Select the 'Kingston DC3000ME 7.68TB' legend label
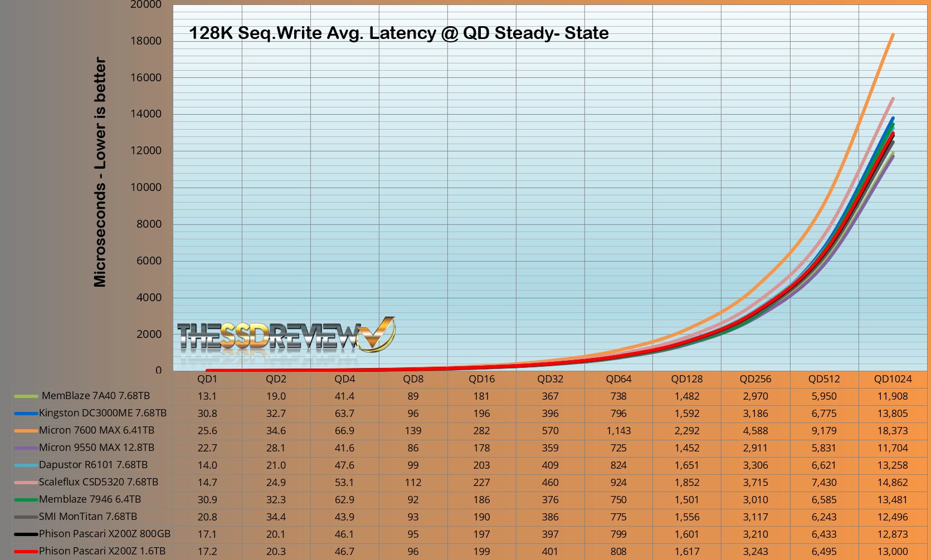The height and width of the screenshot is (560, 931). click(103, 413)
